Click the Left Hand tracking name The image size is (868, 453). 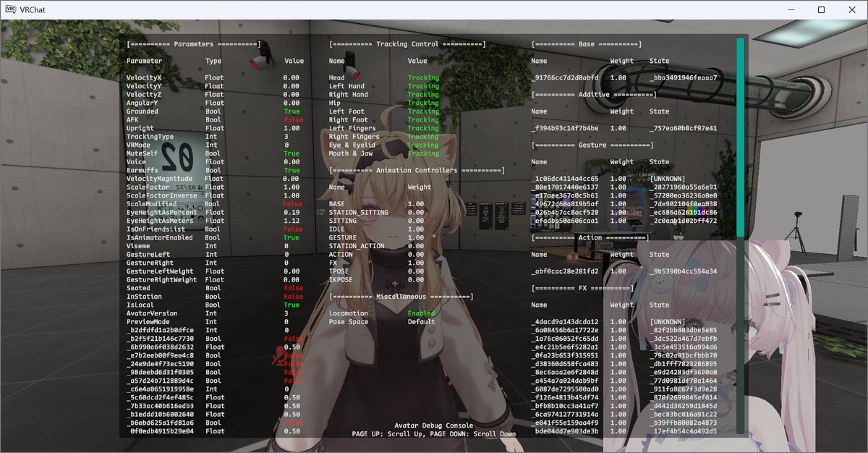pos(346,86)
